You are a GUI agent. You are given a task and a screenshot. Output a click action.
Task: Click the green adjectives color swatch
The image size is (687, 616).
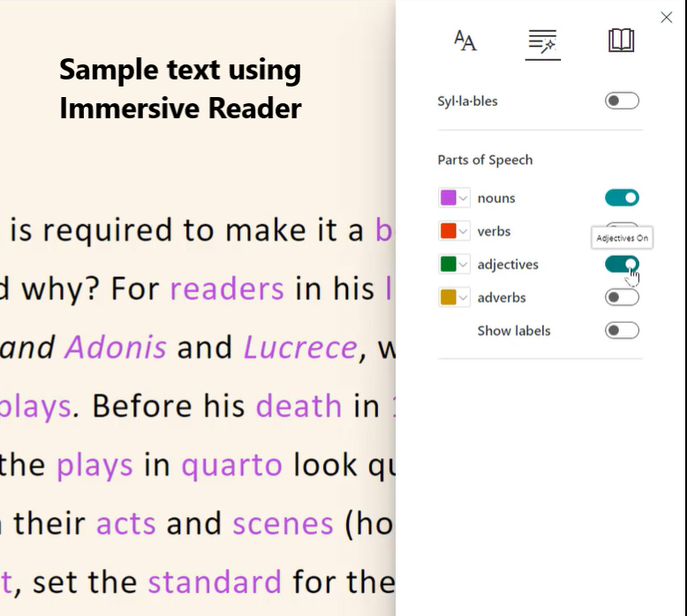[x=449, y=265]
